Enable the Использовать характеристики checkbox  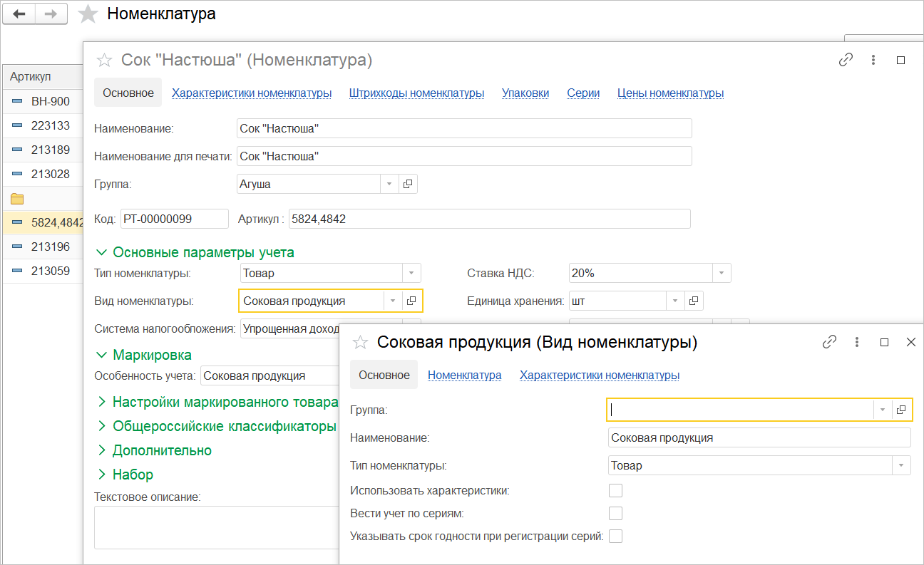pos(615,490)
